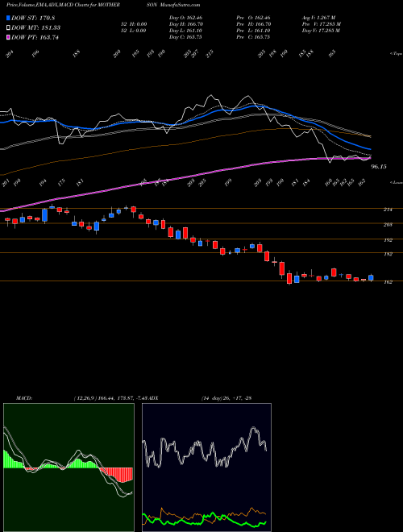Click the 96.15 value on EMA chart
The width and height of the screenshot is (403, 532).
click(379, 167)
